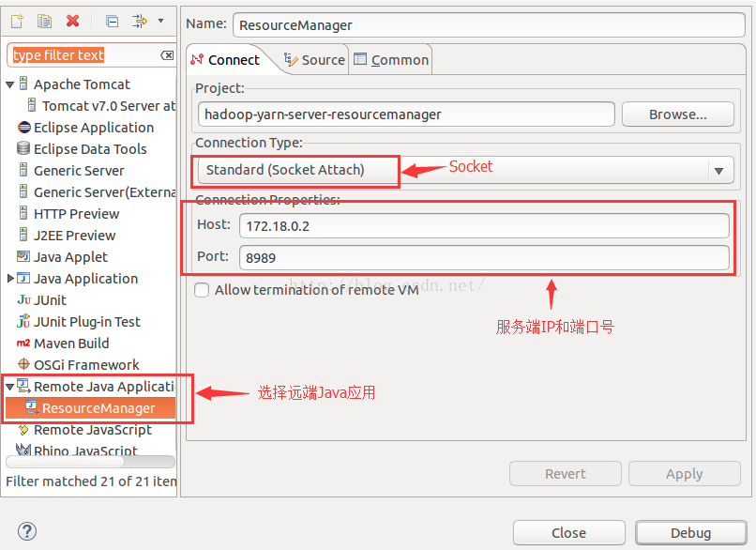
Task: Click the Eclipse Application sphere icon
Action: (x=23, y=128)
